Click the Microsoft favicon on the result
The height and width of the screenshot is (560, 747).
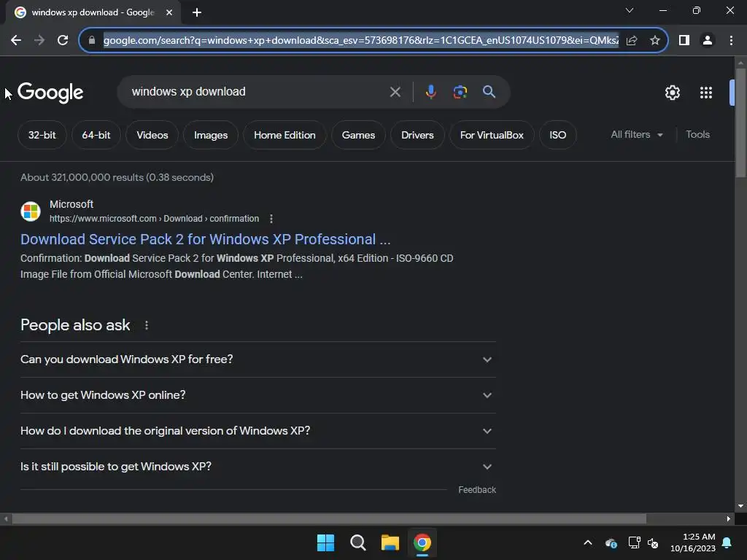pyautogui.click(x=31, y=211)
